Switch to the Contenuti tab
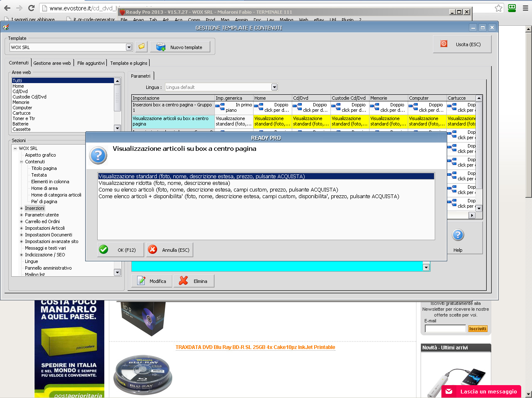 (19, 63)
